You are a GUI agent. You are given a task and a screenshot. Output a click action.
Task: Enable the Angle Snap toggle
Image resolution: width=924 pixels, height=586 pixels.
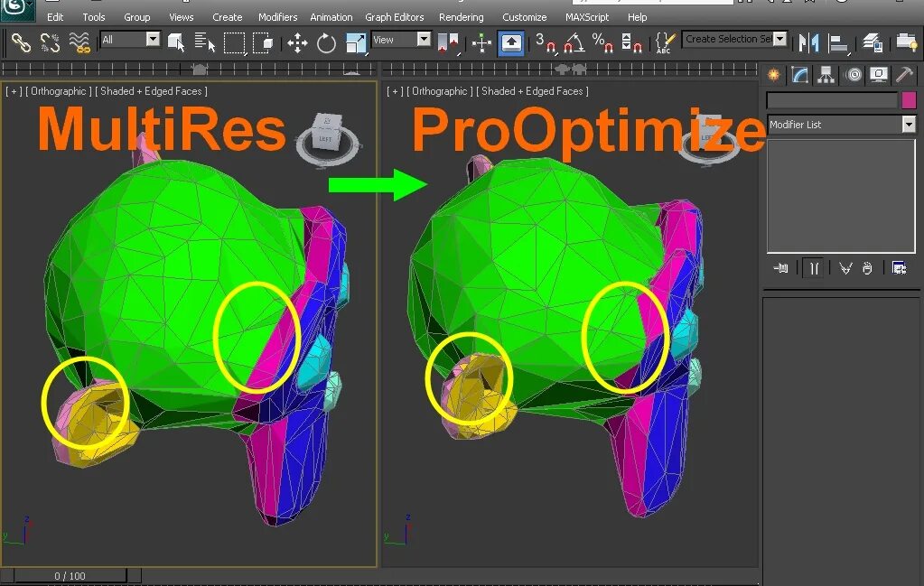pos(574,42)
